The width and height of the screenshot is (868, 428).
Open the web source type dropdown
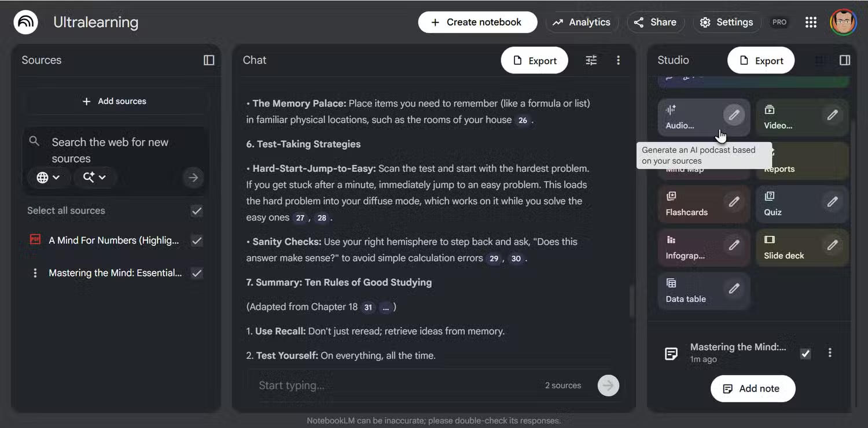[x=48, y=178]
